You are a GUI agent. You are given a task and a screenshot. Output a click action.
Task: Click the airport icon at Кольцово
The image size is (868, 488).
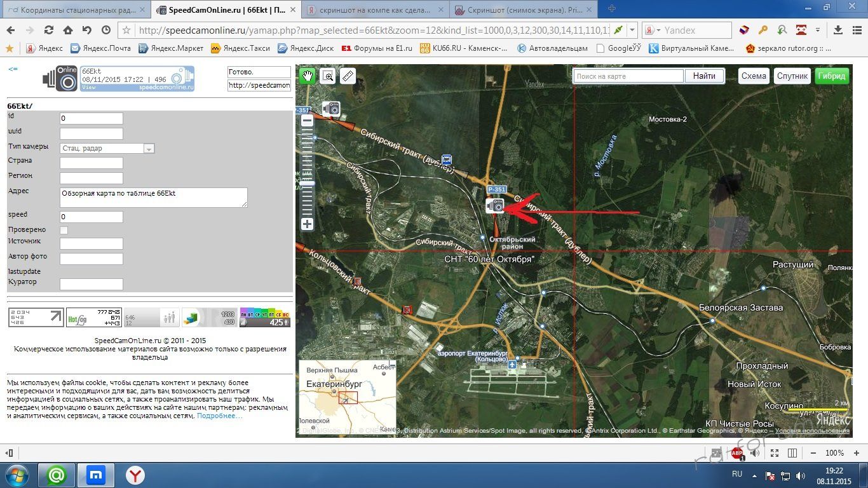click(x=512, y=365)
